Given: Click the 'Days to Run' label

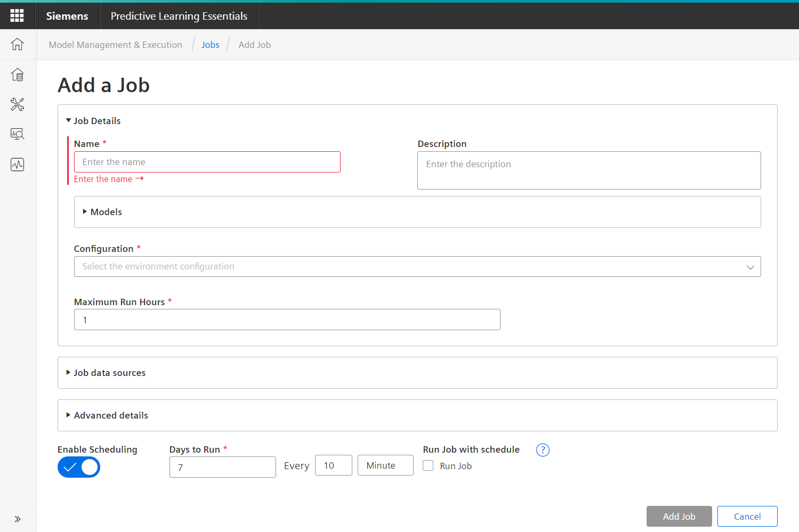Looking at the screenshot, I should point(195,449).
